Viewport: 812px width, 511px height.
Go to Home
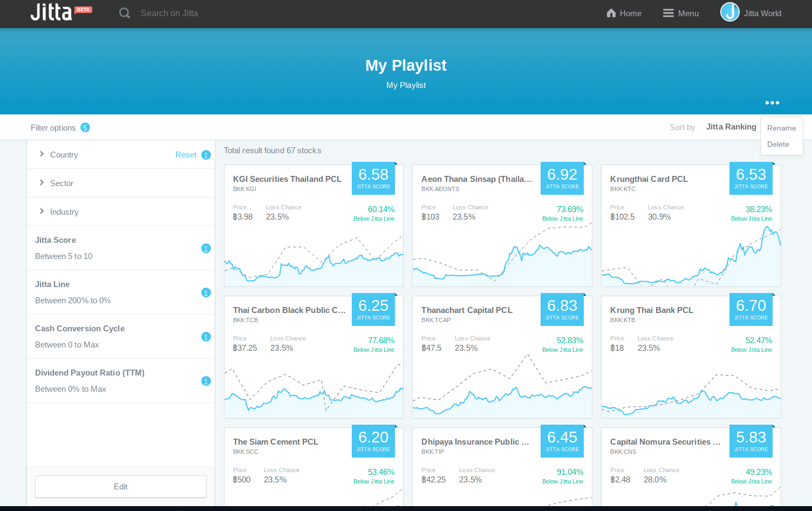(x=624, y=13)
